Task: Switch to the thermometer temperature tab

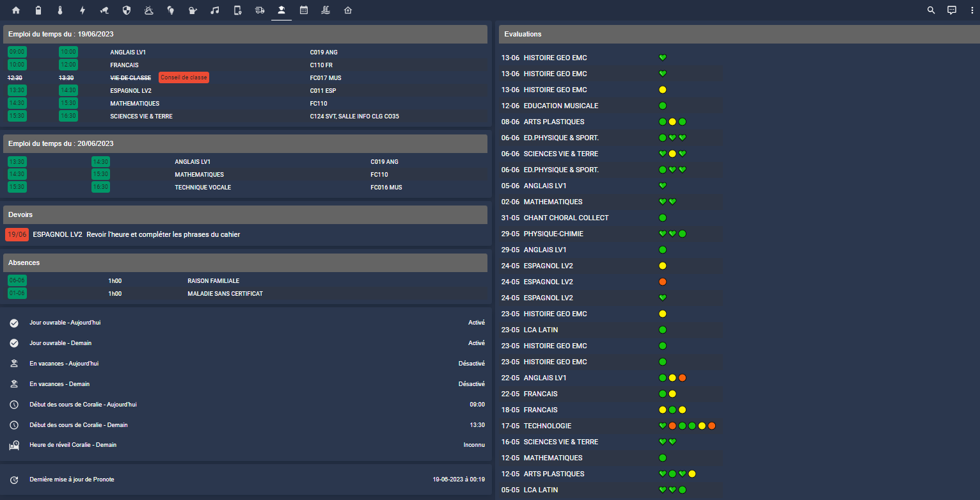Action: pyautogui.click(x=59, y=10)
